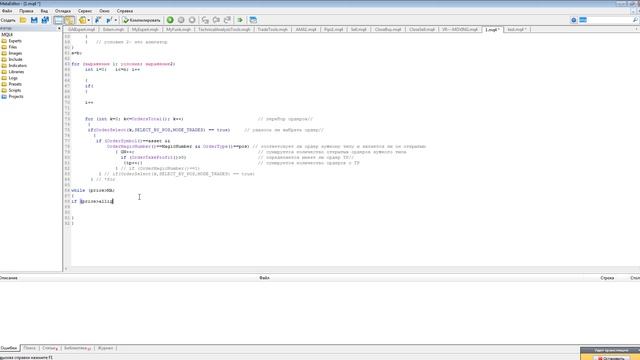Screen dimensions: 640x360
Task: Click the Описание column header
Action: coord(8,278)
